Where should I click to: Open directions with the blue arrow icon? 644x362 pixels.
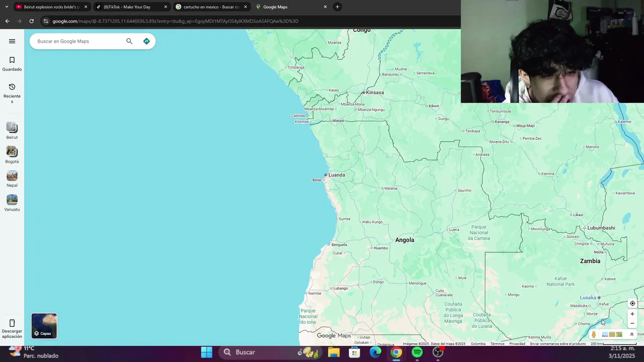point(146,41)
